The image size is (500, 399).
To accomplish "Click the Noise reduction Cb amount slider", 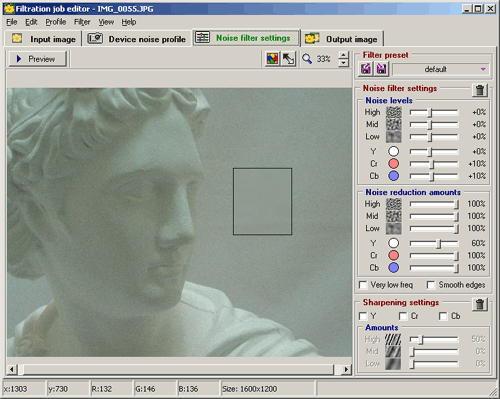I will (434, 268).
